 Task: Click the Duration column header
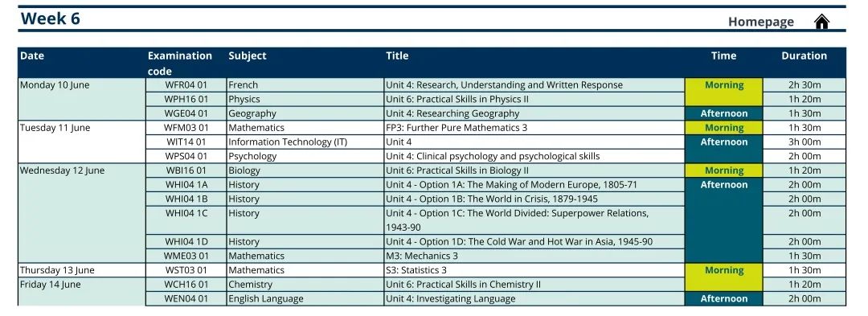click(804, 55)
